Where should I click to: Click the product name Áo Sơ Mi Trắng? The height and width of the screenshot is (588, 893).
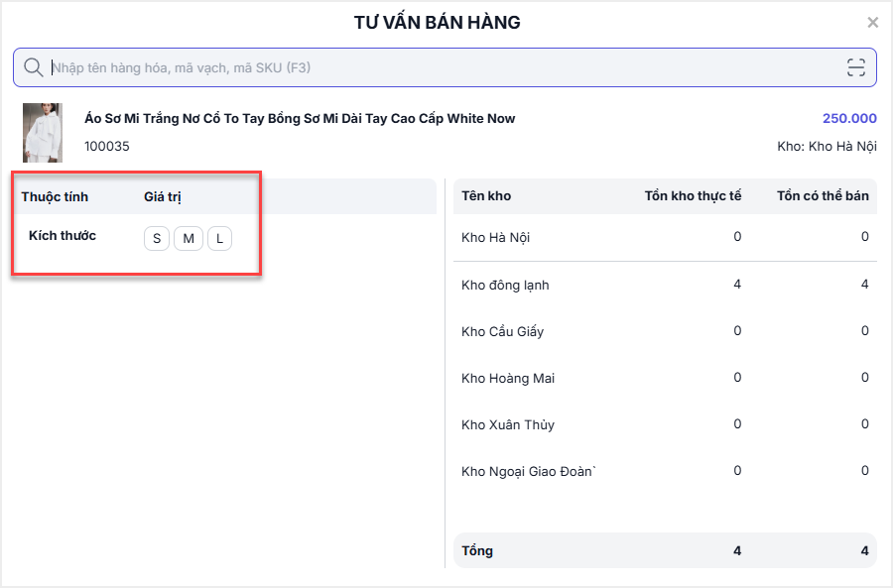click(x=300, y=119)
